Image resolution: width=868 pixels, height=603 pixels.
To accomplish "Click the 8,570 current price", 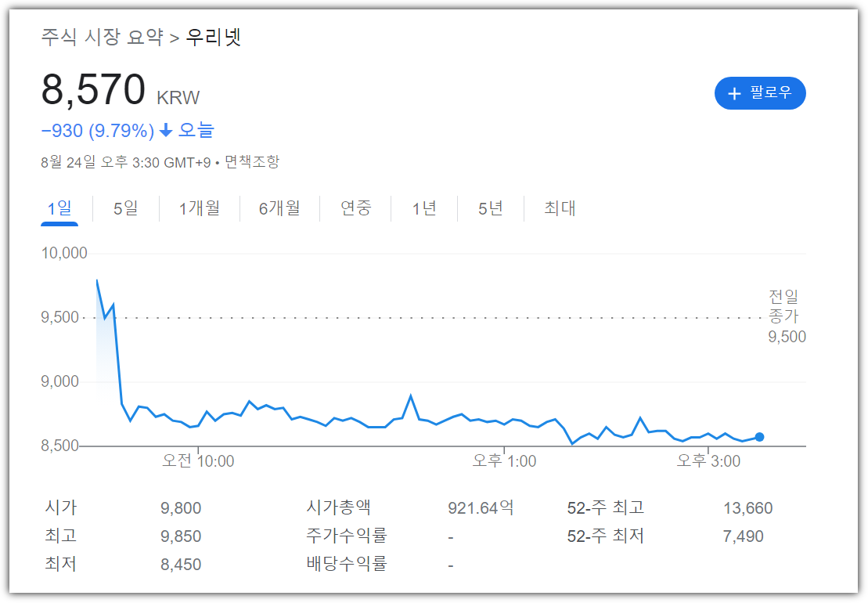I will (x=94, y=90).
